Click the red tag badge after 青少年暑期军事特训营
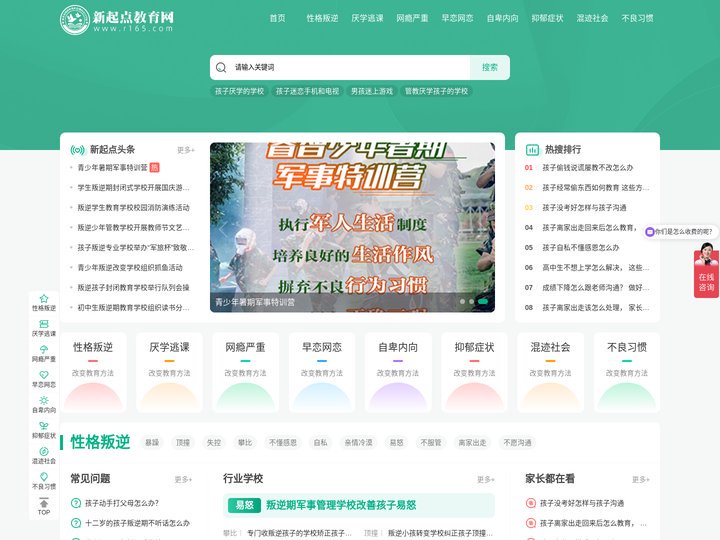The height and width of the screenshot is (540, 720). point(155,168)
